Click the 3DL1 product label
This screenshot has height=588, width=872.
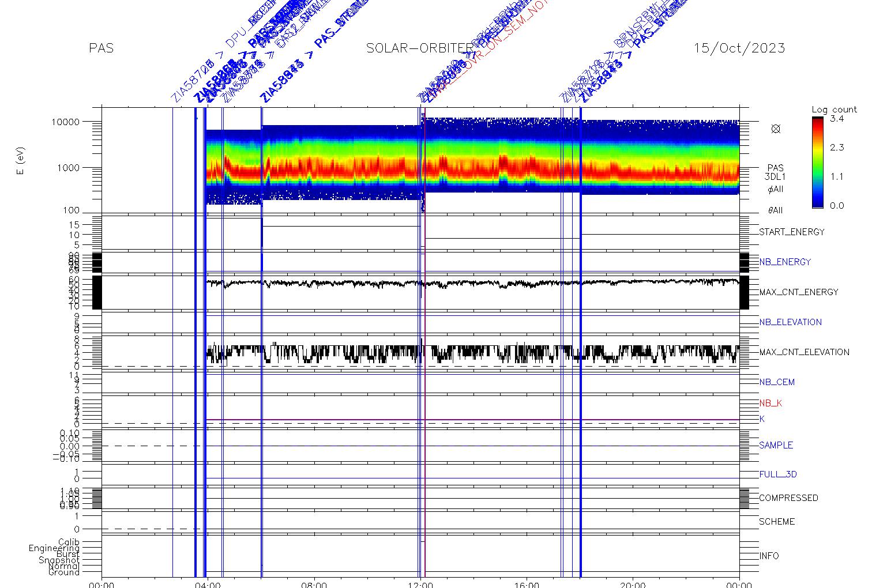[775, 177]
